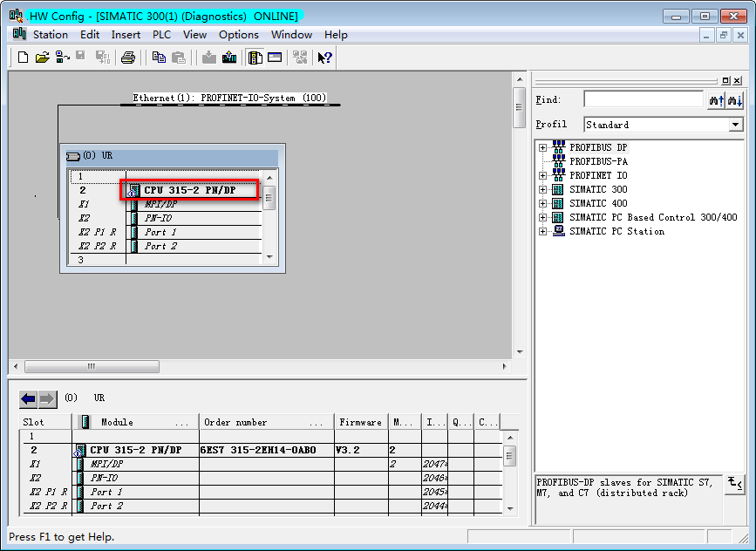Click the Order number column header
This screenshot has height=551, width=756.
(x=267, y=422)
